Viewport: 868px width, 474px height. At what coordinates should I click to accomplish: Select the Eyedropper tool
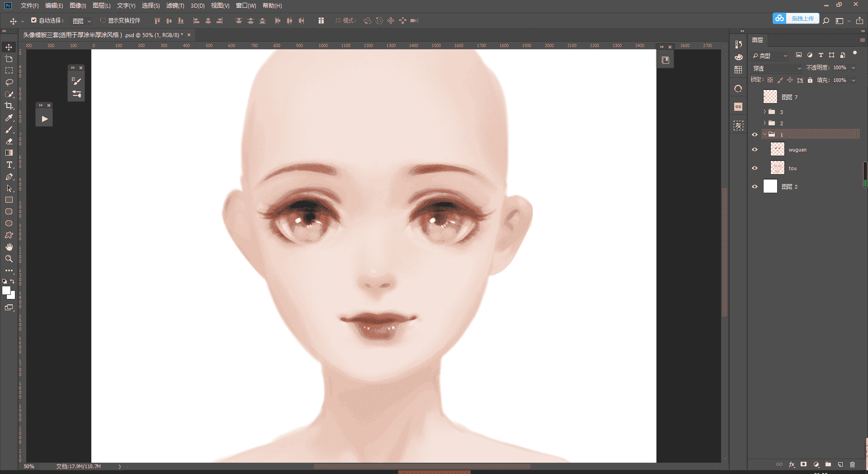pos(9,118)
